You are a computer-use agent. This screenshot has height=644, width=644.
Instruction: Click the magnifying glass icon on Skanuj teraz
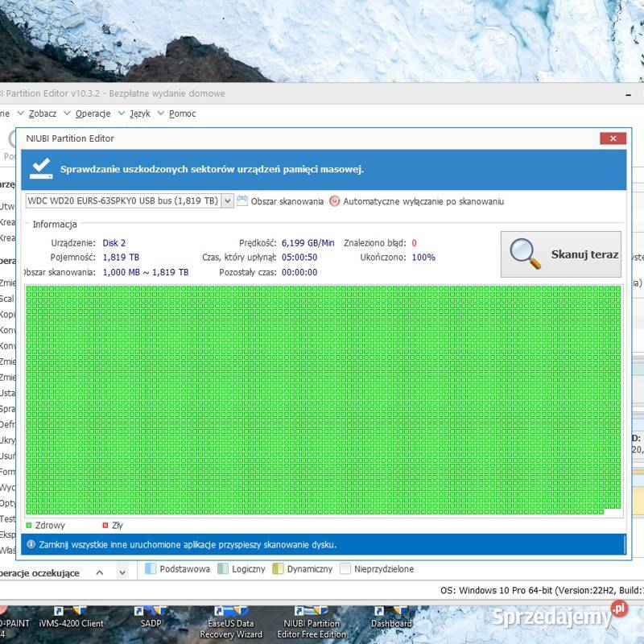click(x=525, y=254)
